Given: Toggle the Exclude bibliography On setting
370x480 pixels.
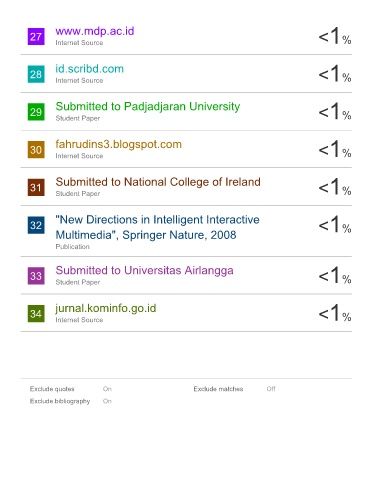Looking at the screenshot, I should [x=107, y=401].
